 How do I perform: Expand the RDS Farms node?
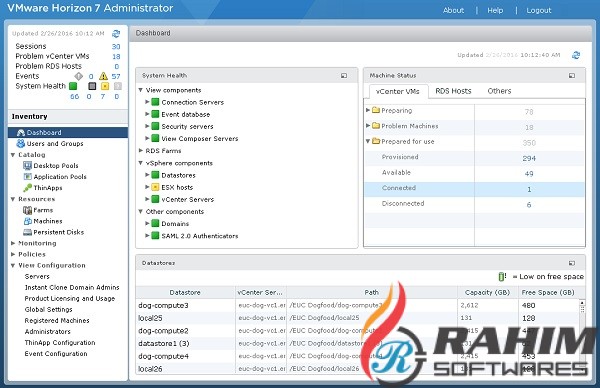tap(141, 151)
